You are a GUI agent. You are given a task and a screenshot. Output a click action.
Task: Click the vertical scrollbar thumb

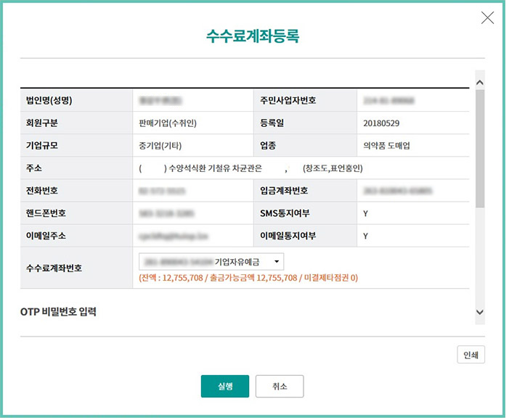coord(479,145)
